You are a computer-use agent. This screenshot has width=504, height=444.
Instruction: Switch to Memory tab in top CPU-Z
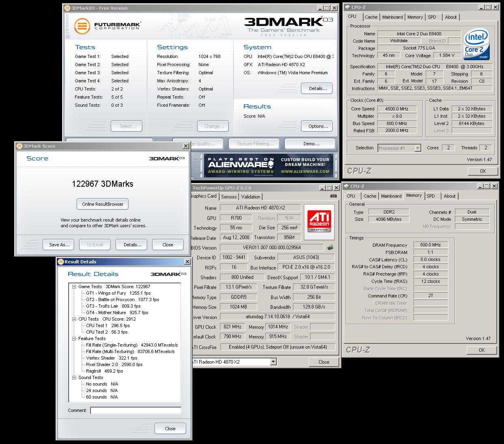click(x=415, y=17)
